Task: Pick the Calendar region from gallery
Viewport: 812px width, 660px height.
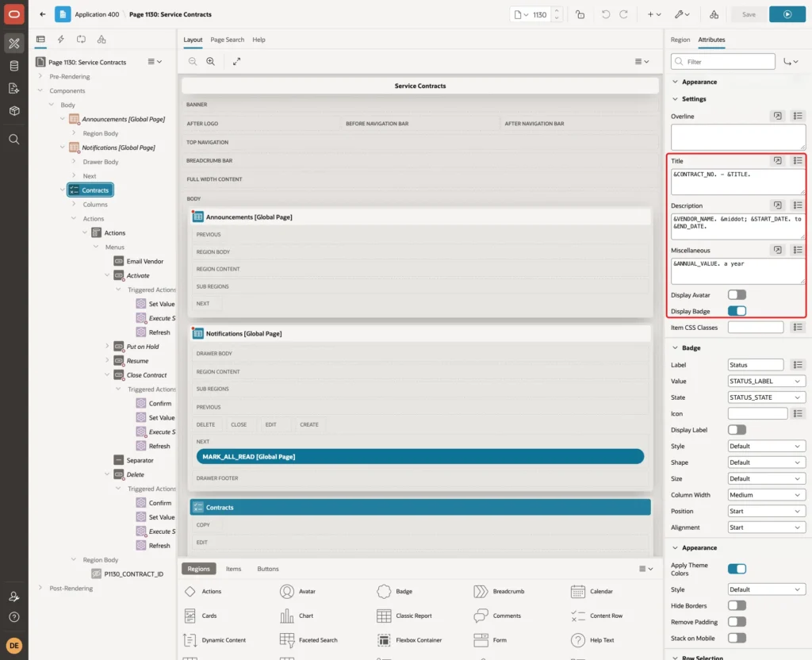Action: click(592, 591)
